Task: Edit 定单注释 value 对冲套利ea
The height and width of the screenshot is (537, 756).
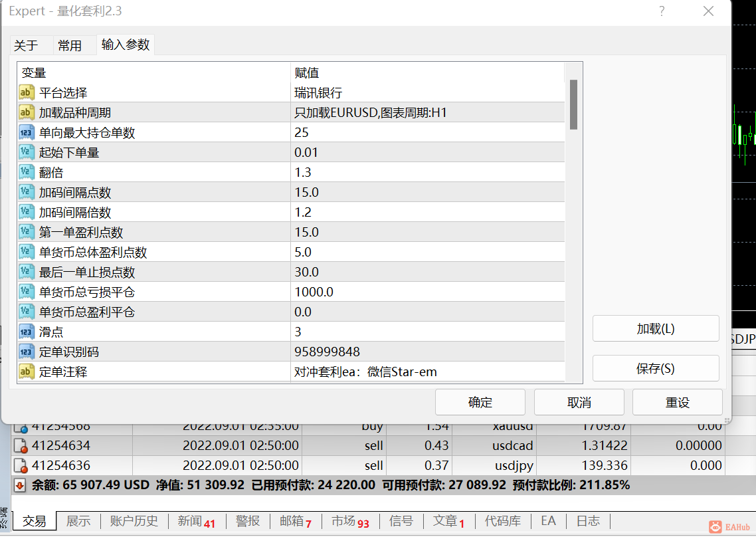Action: pos(428,372)
